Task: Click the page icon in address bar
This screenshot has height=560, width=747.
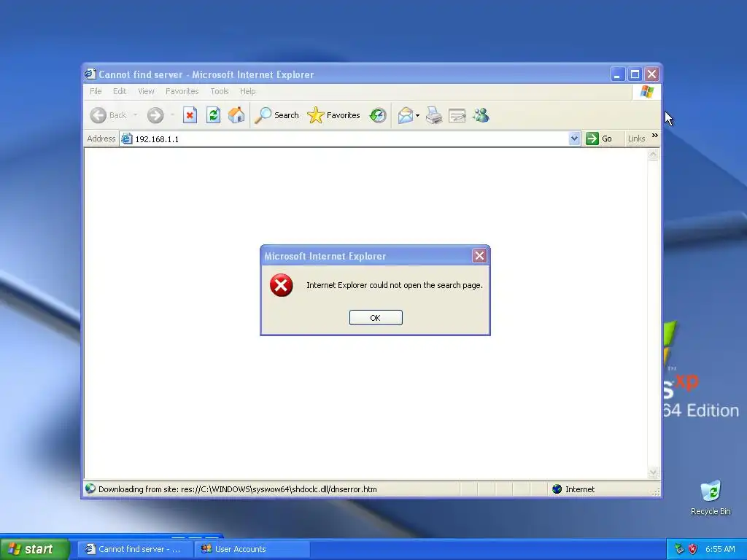Action: tap(126, 139)
